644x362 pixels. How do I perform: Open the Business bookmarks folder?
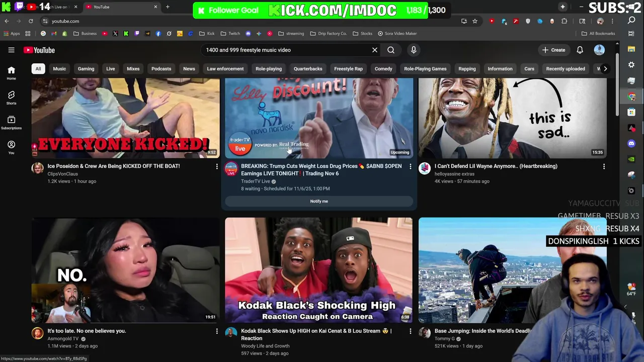coord(85,34)
